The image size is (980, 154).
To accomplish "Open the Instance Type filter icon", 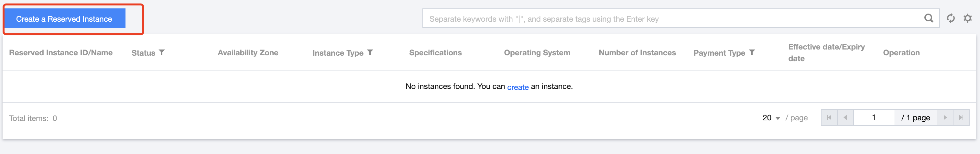I will point(370,52).
